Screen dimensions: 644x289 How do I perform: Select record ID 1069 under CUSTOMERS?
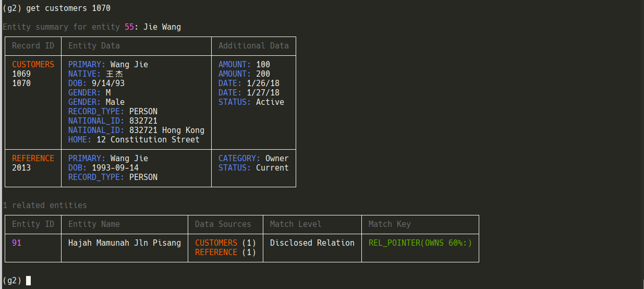click(x=21, y=74)
